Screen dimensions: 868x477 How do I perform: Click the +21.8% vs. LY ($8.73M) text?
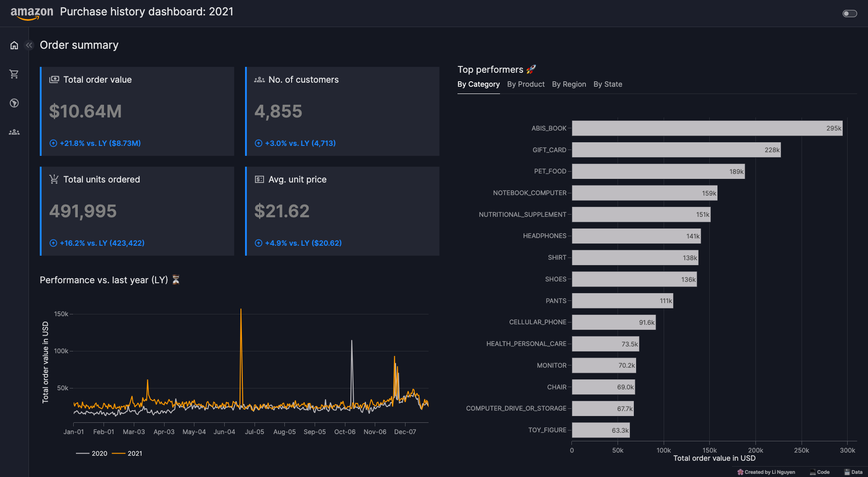[100, 143]
